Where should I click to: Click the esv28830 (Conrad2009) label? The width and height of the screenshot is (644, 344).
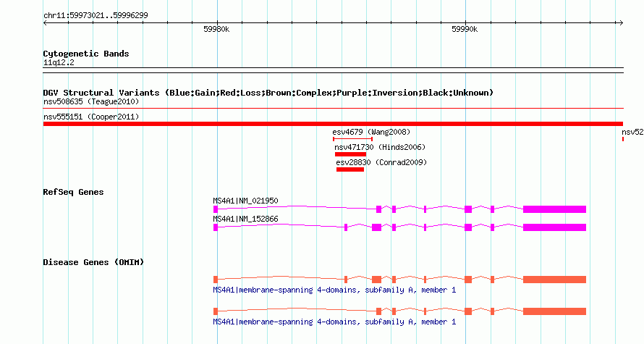[381, 162]
